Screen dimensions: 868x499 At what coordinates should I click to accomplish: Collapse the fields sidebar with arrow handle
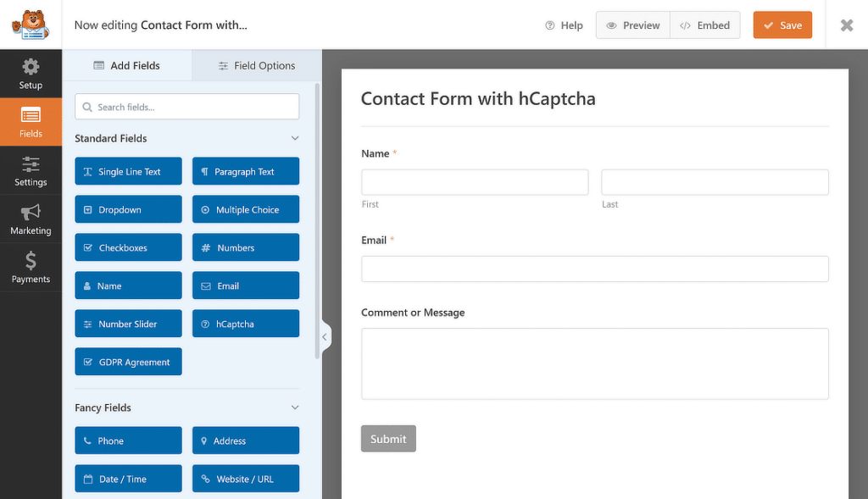point(325,337)
